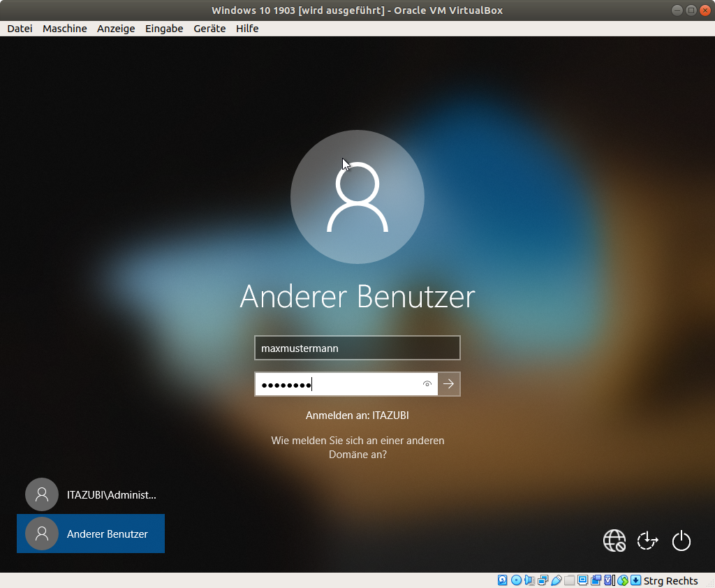Click the mouse integration status icon
This screenshot has width=715, height=588.
[622, 580]
